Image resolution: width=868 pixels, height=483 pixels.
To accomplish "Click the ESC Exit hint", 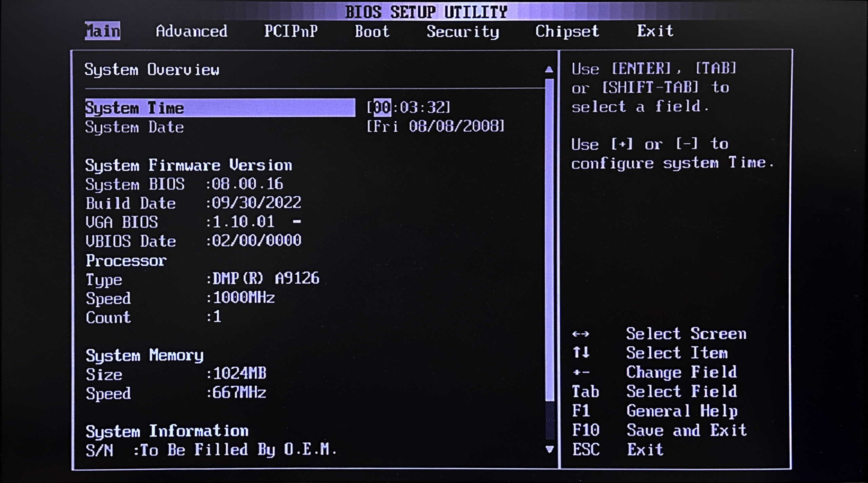I will (x=617, y=449).
